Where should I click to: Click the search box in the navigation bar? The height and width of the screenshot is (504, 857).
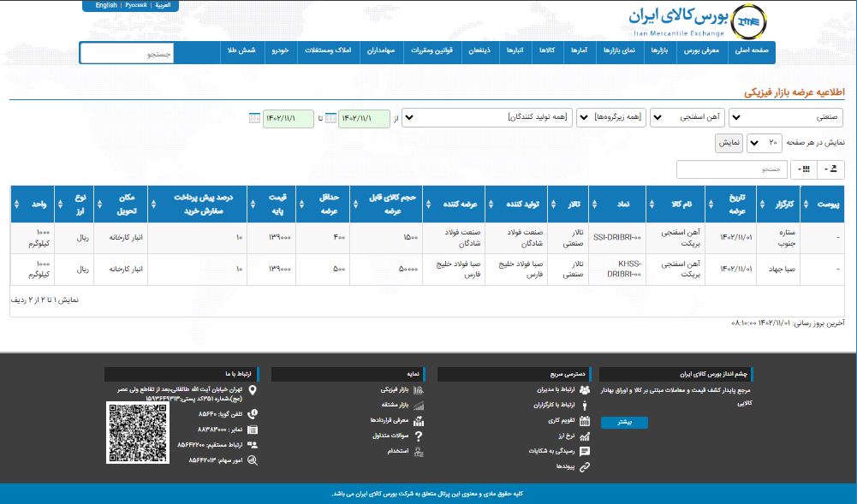[x=127, y=54]
